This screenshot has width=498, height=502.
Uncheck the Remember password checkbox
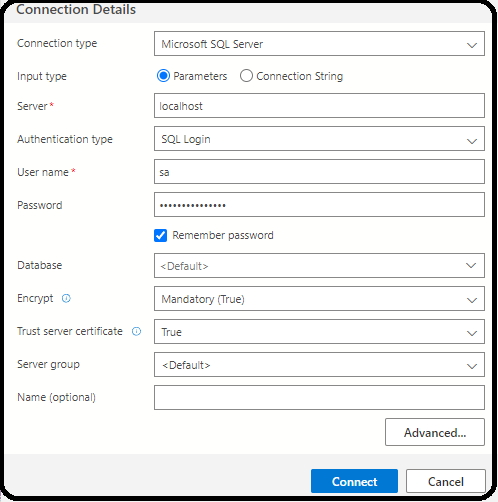pyautogui.click(x=160, y=235)
